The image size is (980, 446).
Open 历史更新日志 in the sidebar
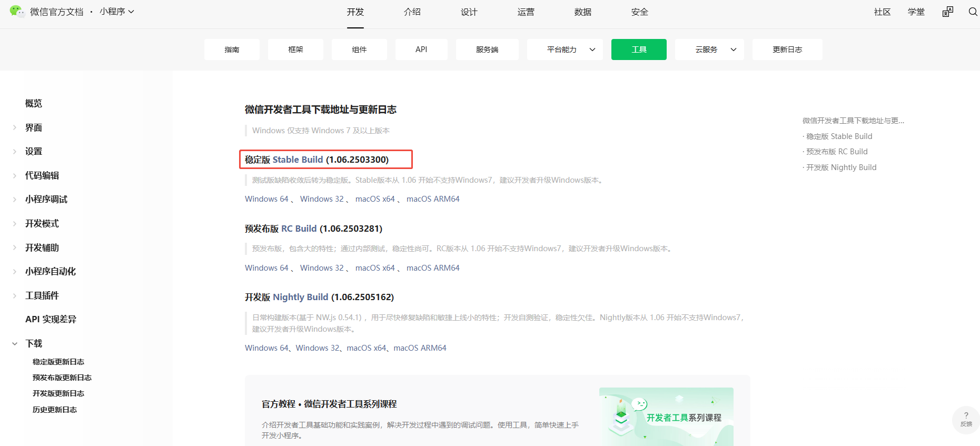click(55, 410)
